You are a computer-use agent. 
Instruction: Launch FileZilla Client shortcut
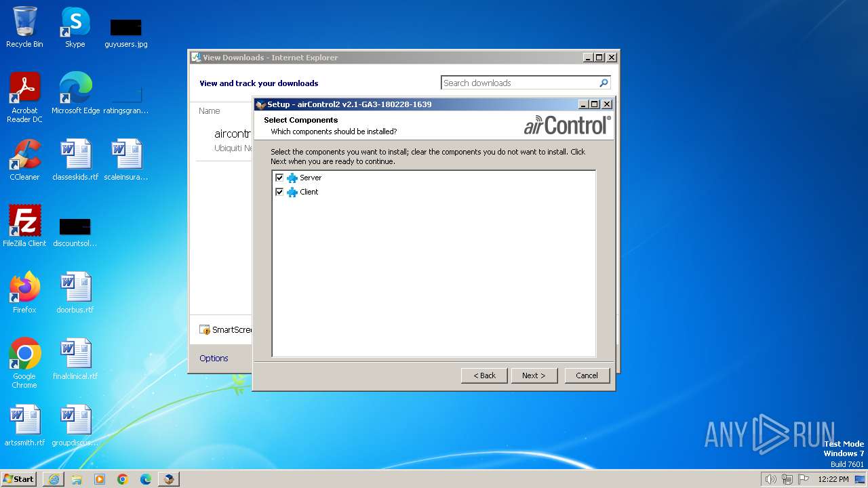24,226
